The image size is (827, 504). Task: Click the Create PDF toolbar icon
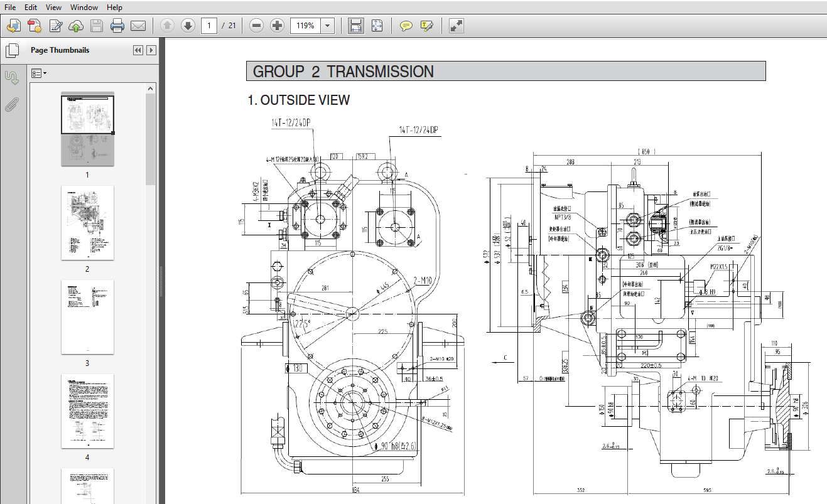(14, 26)
